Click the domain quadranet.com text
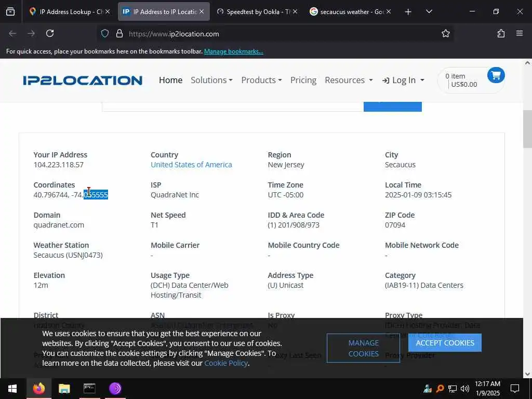 (59, 225)
